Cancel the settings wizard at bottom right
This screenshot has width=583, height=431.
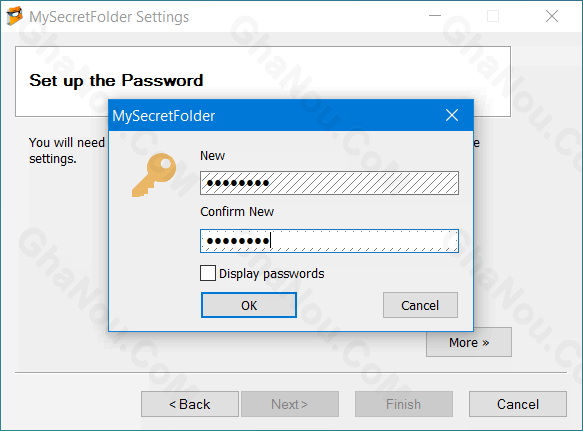pos(518,404)
